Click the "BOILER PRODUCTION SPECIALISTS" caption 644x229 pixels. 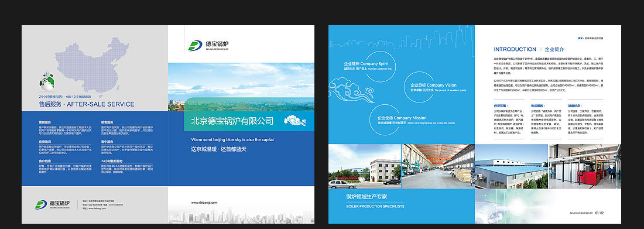[375, 206]
